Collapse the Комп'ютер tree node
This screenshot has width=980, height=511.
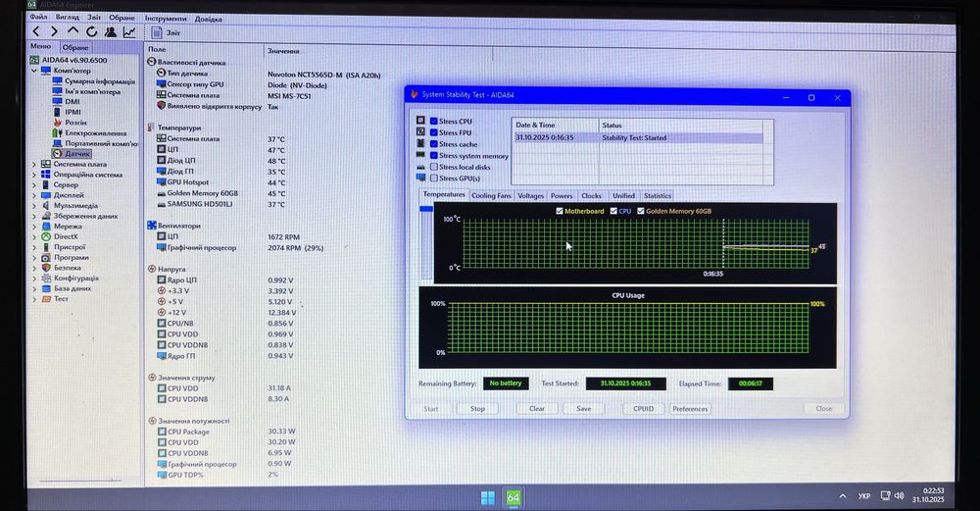point(34,71)
